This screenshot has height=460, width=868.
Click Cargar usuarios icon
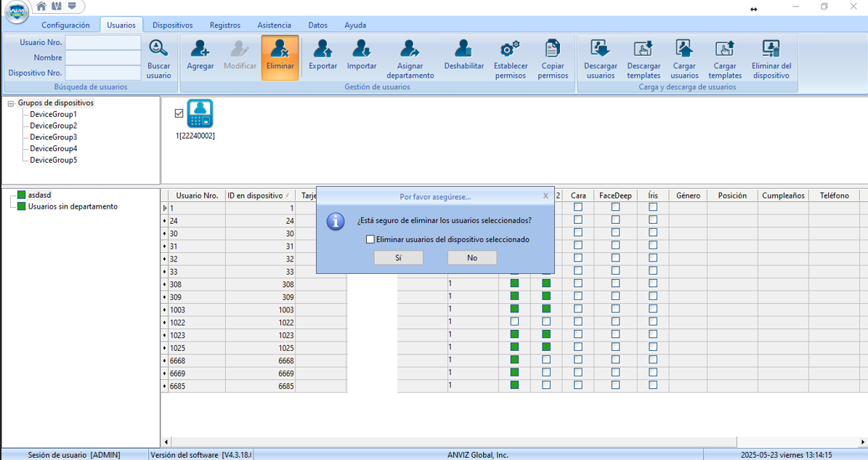click(684, 49)
